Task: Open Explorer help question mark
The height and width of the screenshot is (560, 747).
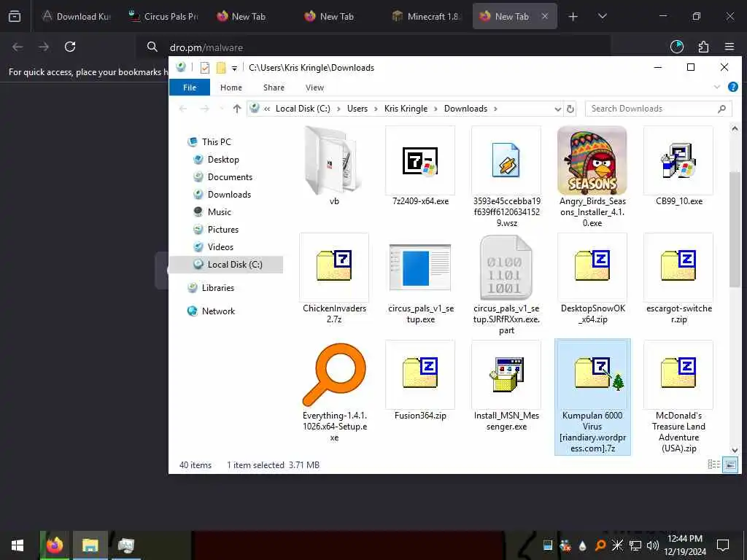Action: click(732, 87)
